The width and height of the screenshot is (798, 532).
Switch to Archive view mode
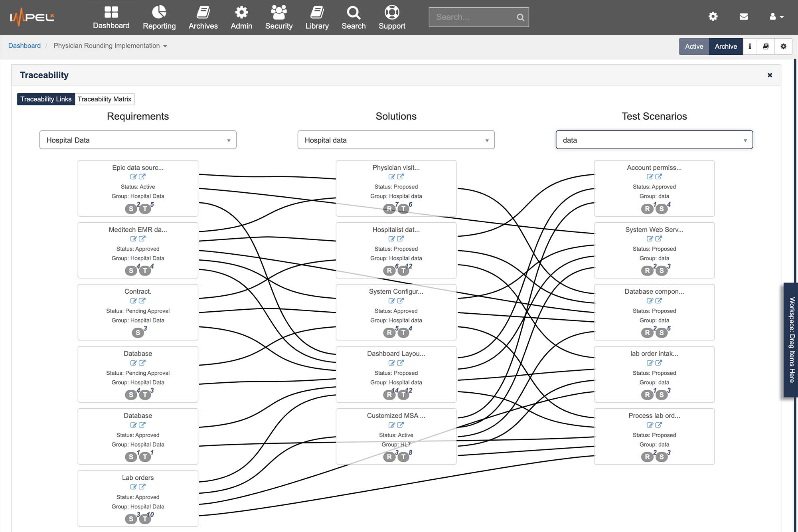pos(726,46)
